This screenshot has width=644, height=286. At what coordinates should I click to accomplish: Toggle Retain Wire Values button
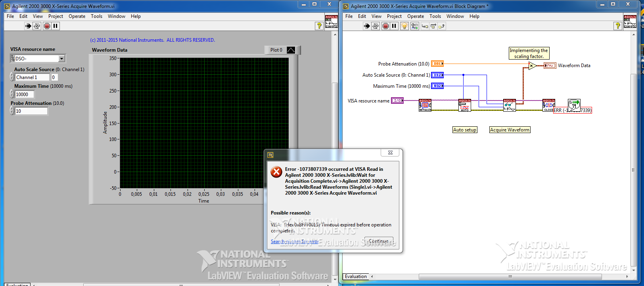click(x=414, y=26)
